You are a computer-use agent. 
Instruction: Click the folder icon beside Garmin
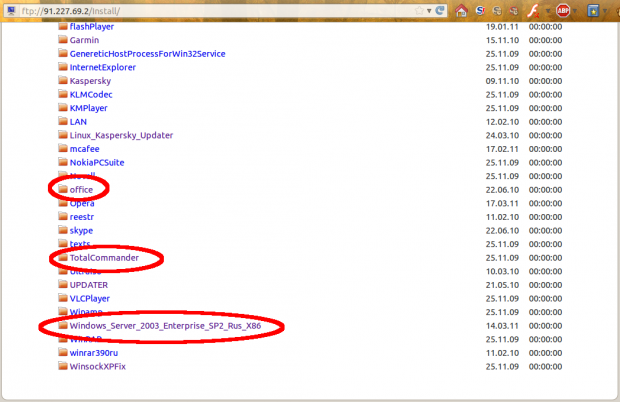(x=63, y=40)
